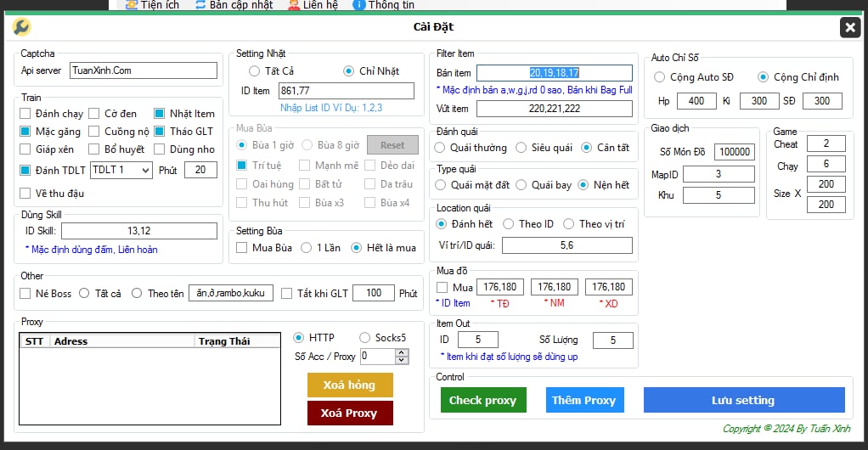Viewport: 868px width, 450px height.
Task: Click the Api server input field
Action: pyautogui.click(x=143, y=70)
